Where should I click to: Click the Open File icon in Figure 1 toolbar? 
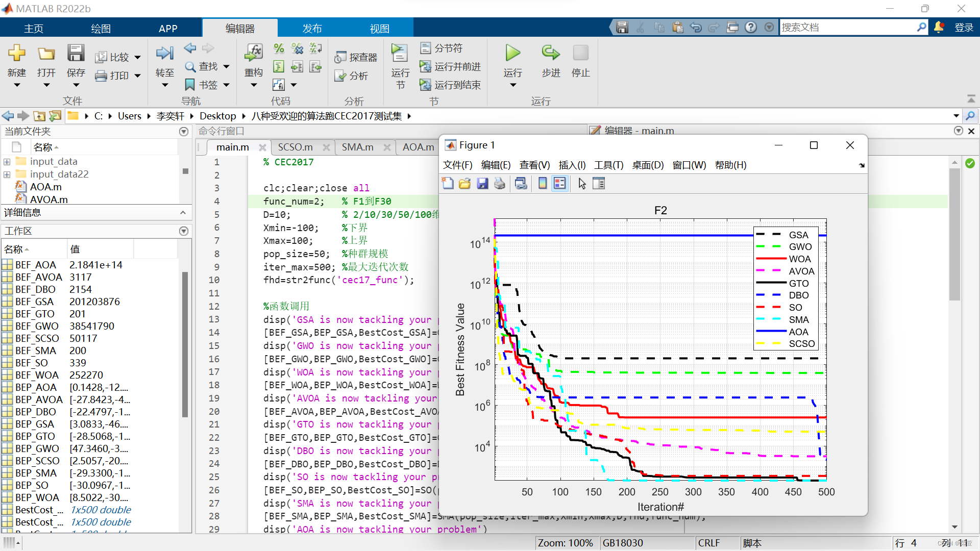coord(464,183)
